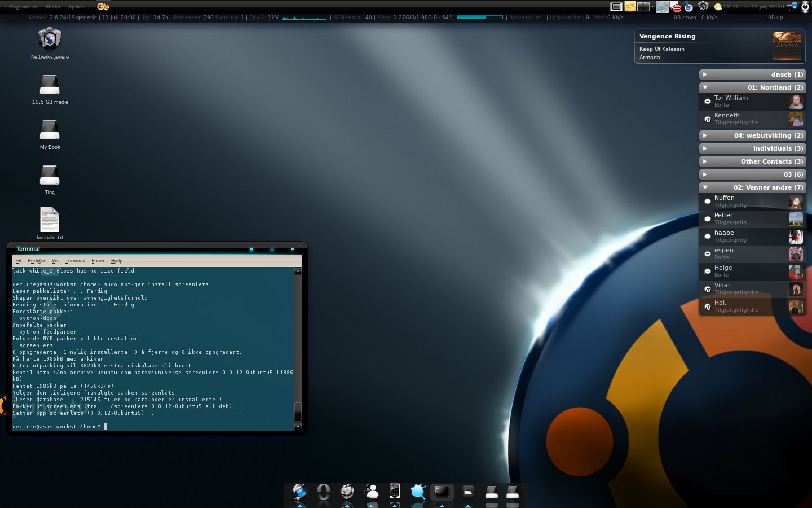Select contact Tor William
The height and width of the screenshot is (508, 812).
pos(753,102)
